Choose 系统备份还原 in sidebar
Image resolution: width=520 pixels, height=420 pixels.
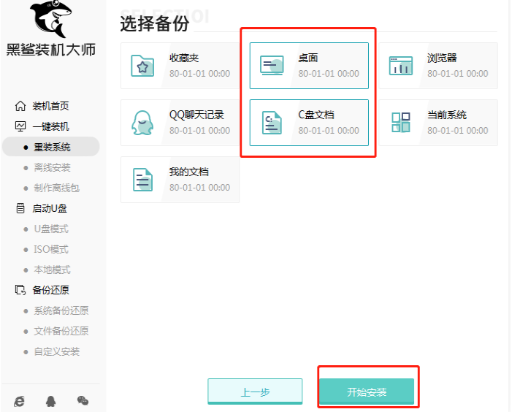(61, 310)
